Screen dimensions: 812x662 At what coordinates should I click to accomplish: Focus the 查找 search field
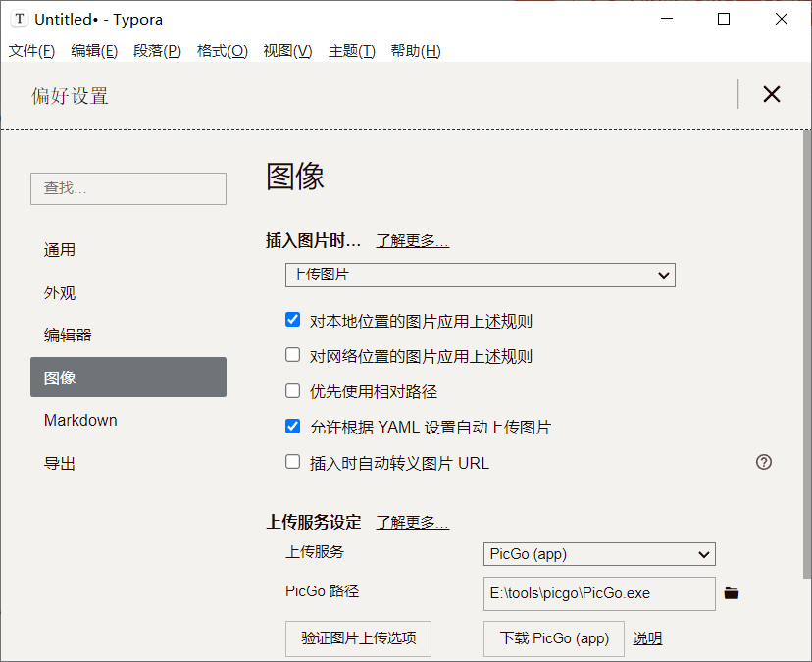coord(127,188)
